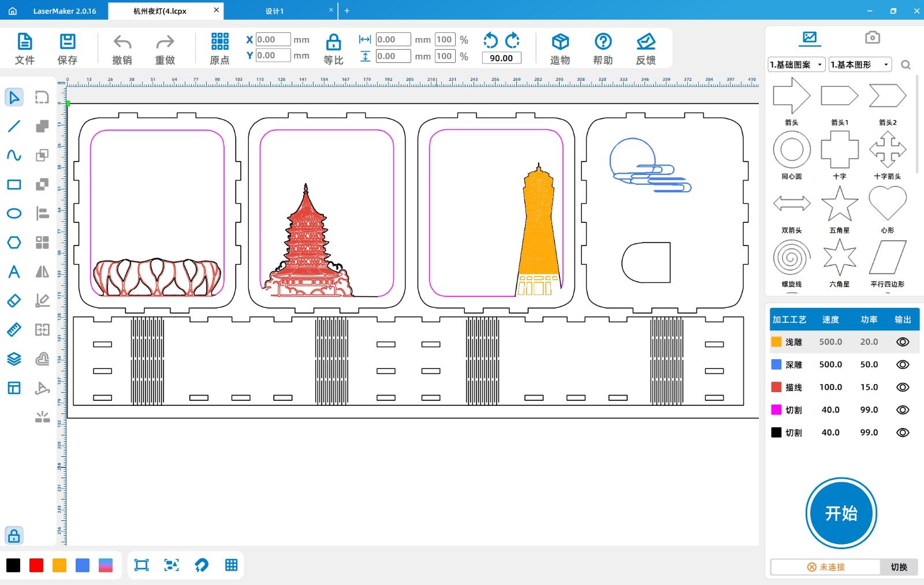Switch to camera panel tab
This screenshot has width=924, height=585.
tap(872, 38)
